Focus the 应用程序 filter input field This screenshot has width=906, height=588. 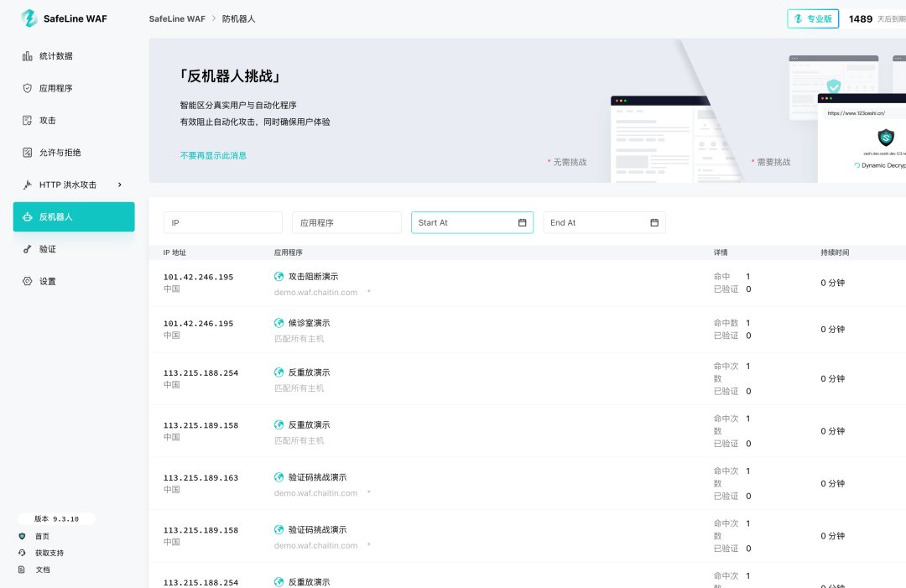point(346,222)
